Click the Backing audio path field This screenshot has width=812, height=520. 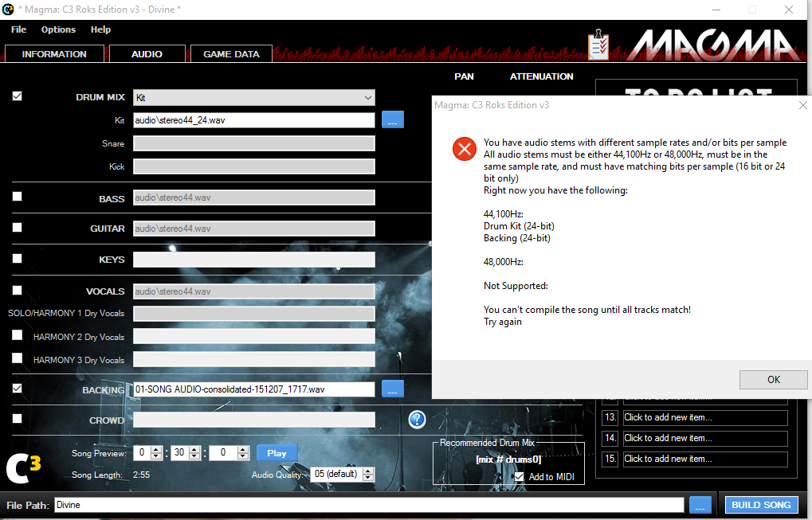(x=253, y=389)
